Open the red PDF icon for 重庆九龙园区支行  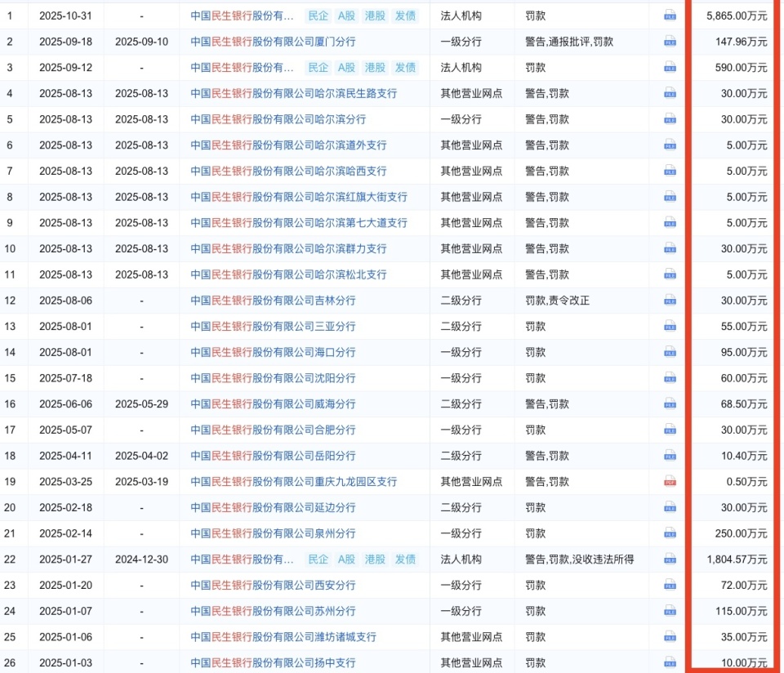pyautogui.click(x=670, y=482)
